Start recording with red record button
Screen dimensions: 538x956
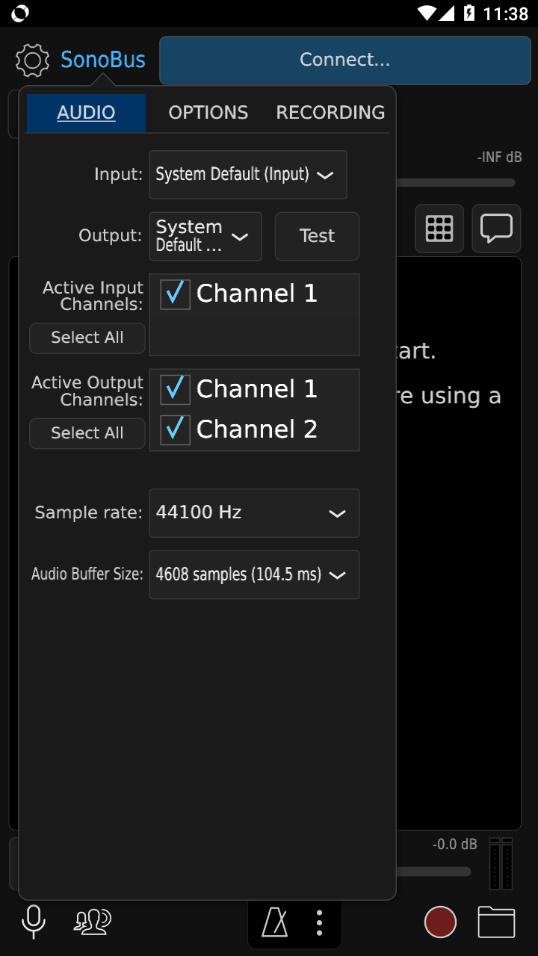pos(440,921)
